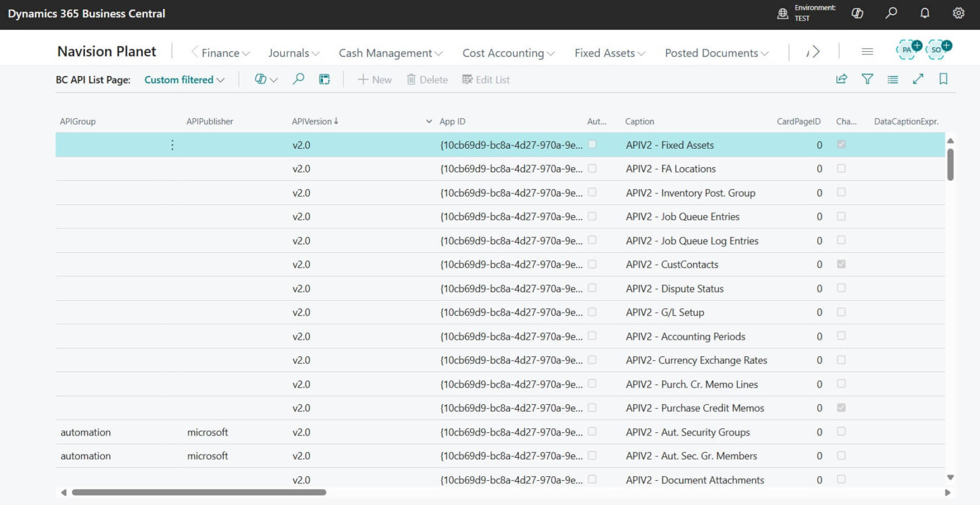The width and height of the screenshot is (980, 505).
Task: Click New to create a record
Action: click(x=375, y=79)
